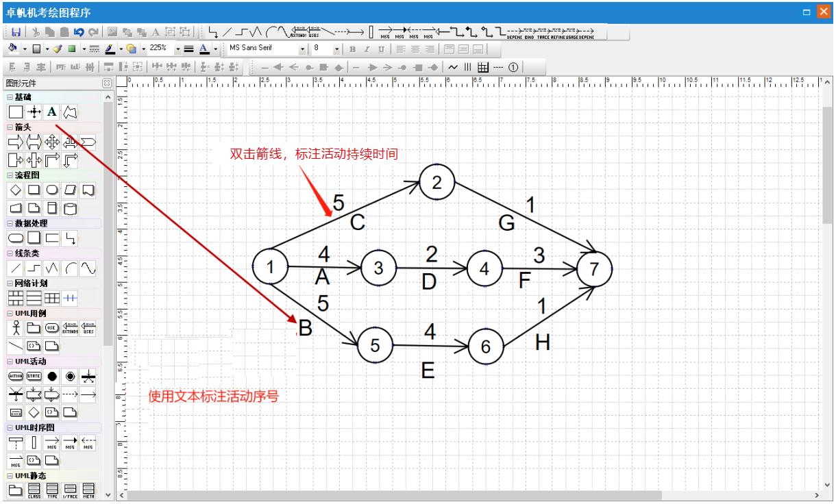Set vertical text alignment to middle
This screenshot has width=836, height=504.
[464, 49]
